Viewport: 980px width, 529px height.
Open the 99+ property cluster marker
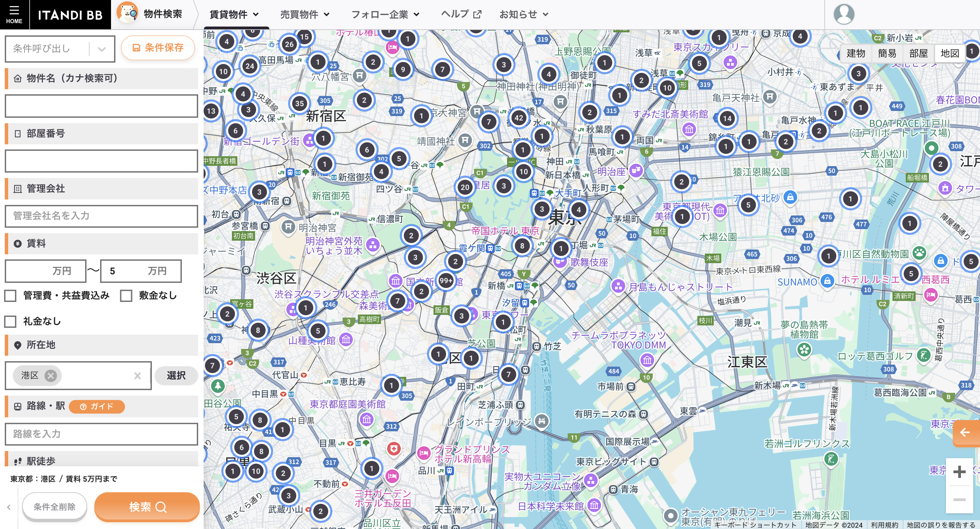click(x=445, y=280)
